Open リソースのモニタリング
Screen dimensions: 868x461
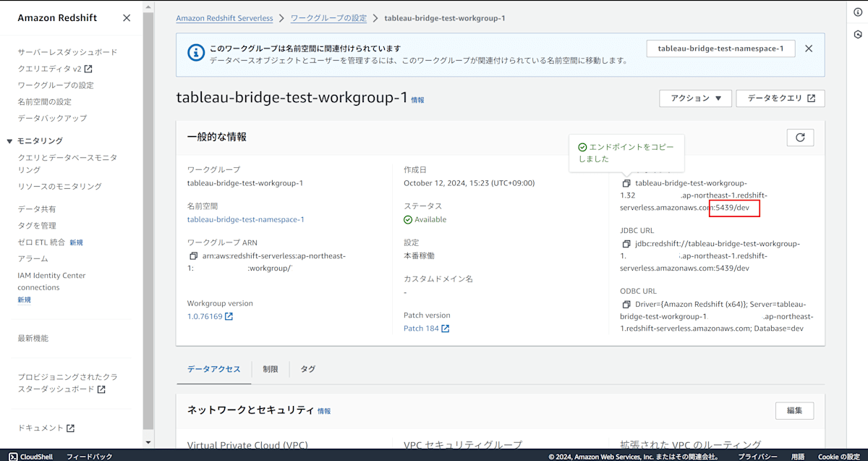(x=59, y=187)
